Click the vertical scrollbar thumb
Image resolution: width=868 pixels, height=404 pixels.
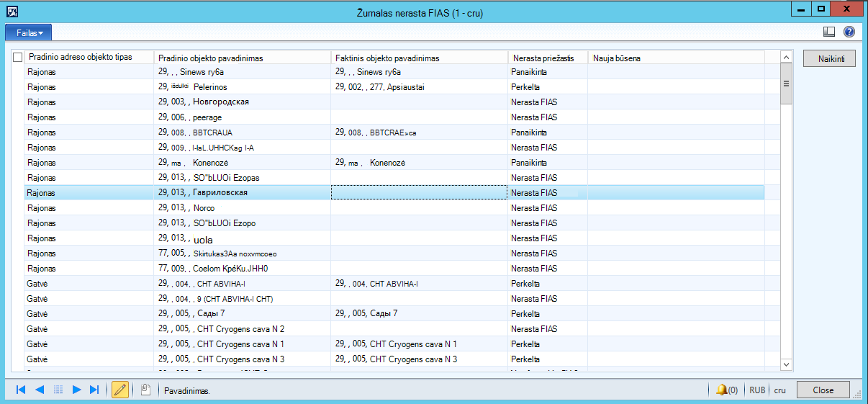786,84
